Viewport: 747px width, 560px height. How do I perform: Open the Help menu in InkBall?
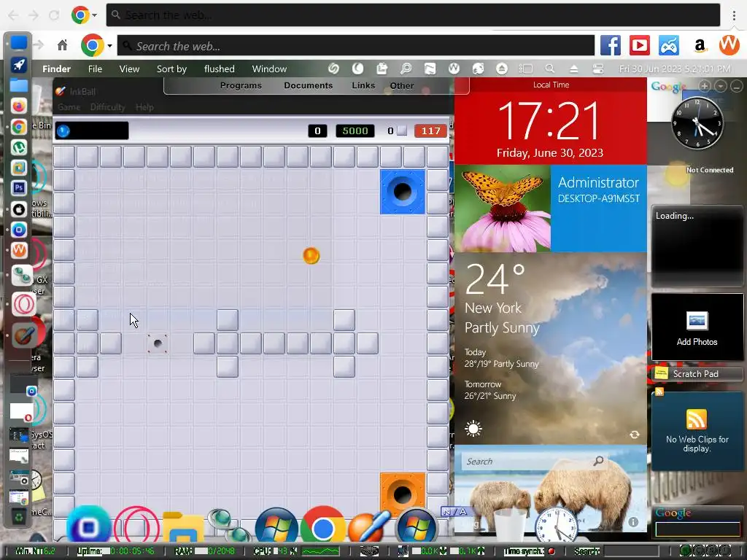(x=144, y=107)
